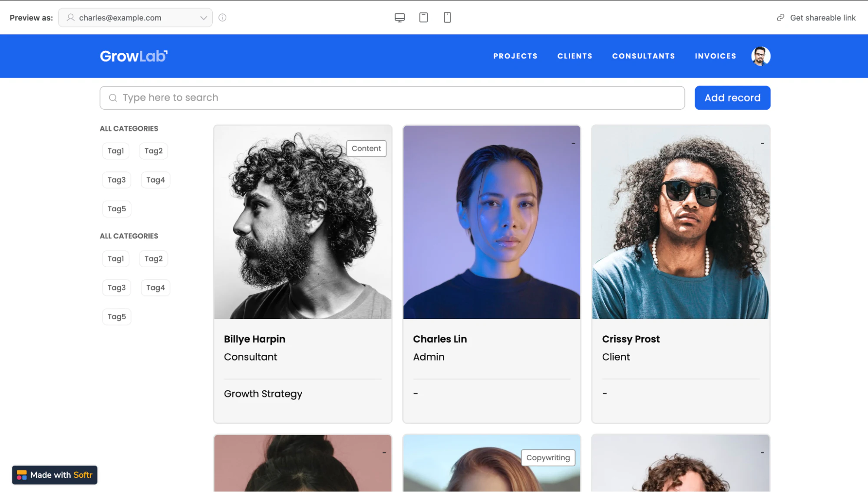Open Charles Lin's profile photo
The image size is (868, 492).
pos(492,222)
